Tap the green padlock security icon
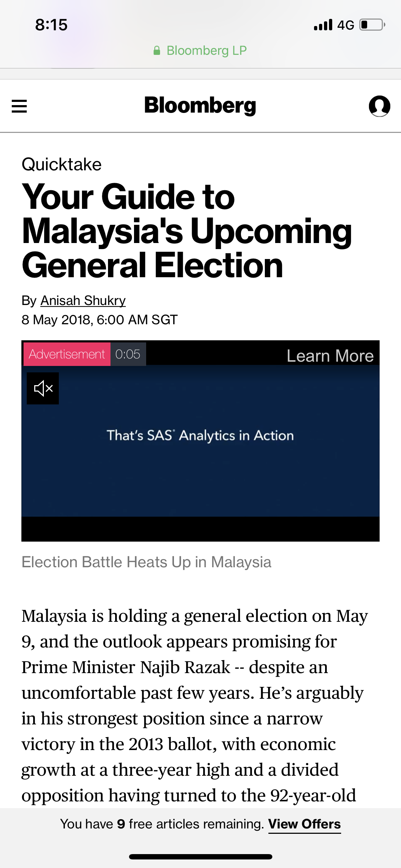The width and height of the screenshot is (401, 868). pyautogui.click(x=156, y=51)
